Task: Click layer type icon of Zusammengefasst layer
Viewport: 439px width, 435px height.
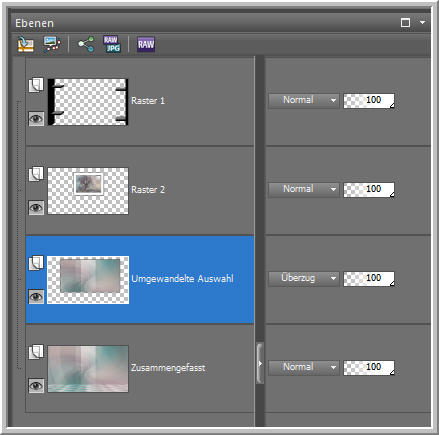Action: (36, 352)
